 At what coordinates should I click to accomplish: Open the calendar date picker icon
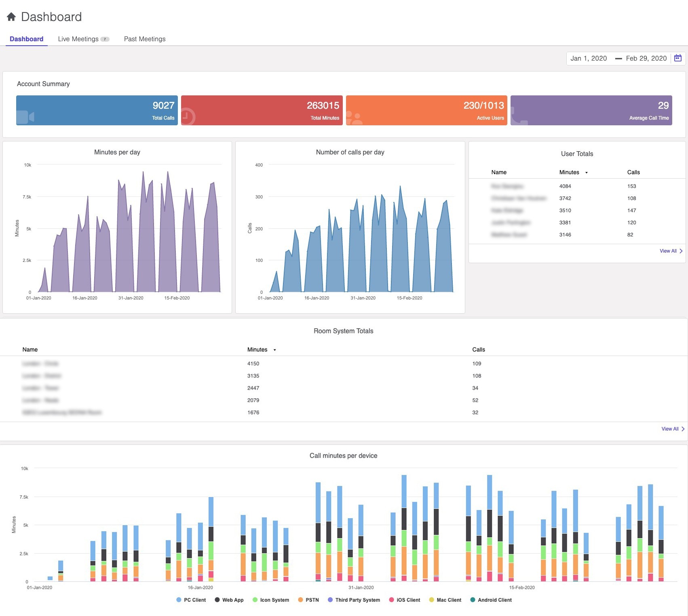678,58
